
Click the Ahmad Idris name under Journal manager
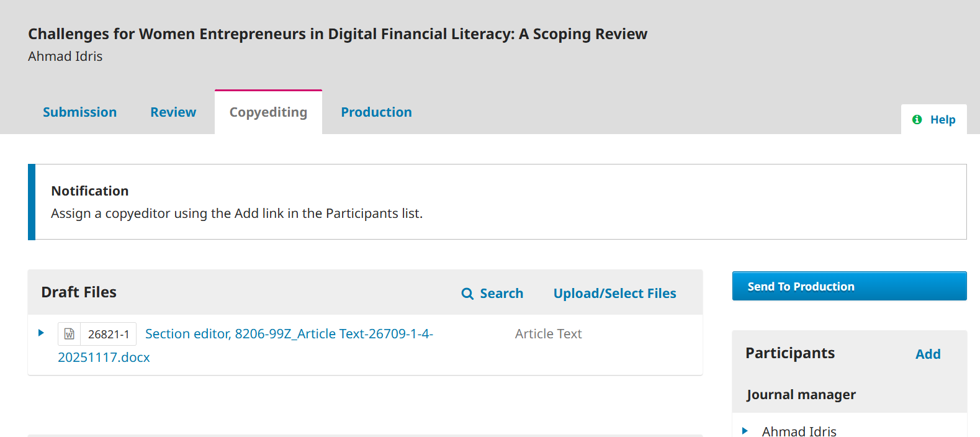[799, 431]
